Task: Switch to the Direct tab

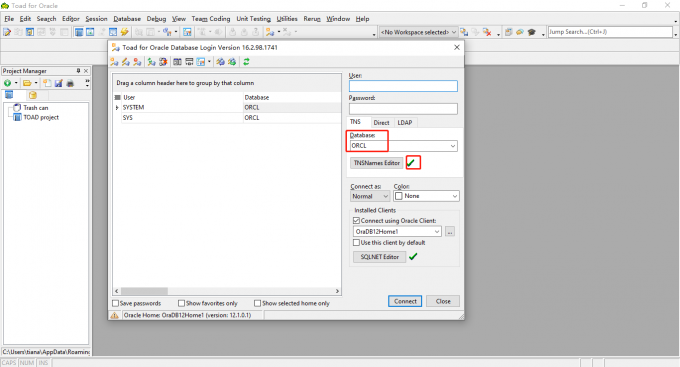Action: coord(381,123)
